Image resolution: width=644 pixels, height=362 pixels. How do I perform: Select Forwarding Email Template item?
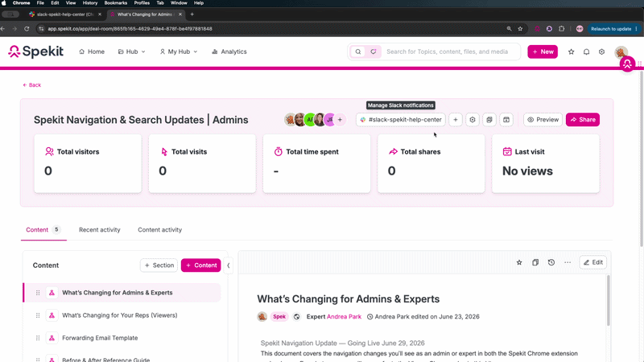(x=122, y=338)
